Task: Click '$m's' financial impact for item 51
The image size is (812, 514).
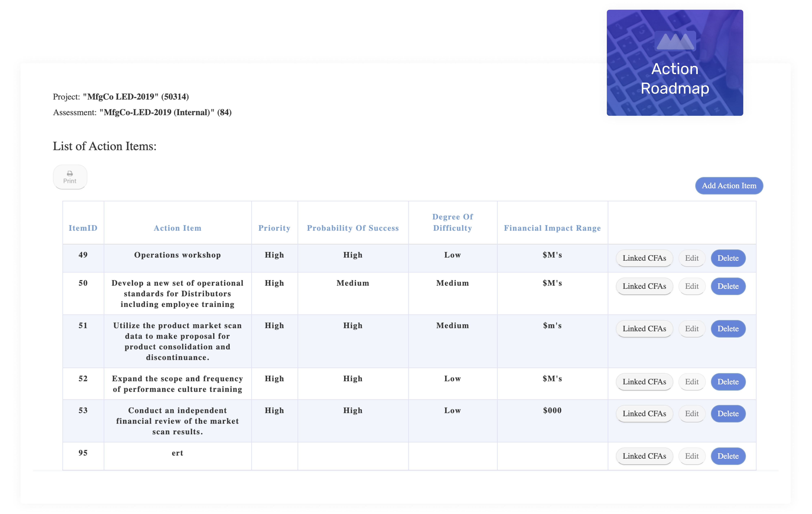Action: (x=552, y=326)
